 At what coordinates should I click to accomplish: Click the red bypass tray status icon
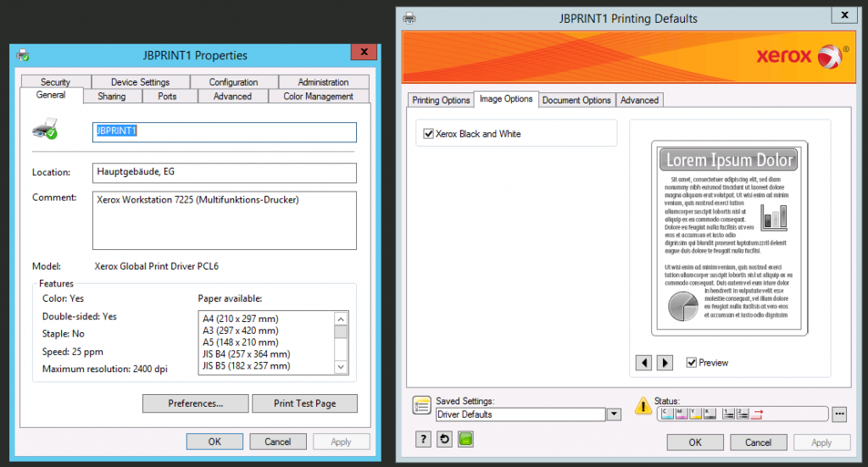click(757, 414)
